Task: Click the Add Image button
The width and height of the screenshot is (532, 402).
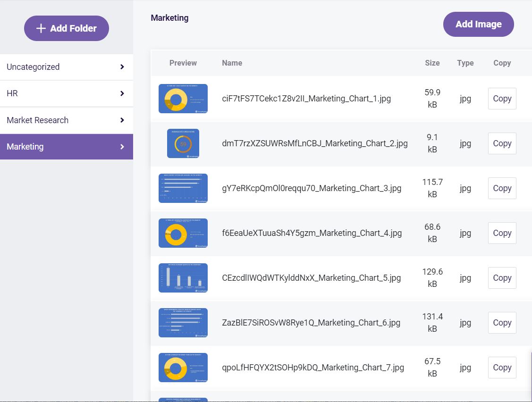Action: [x=478, y=25]
